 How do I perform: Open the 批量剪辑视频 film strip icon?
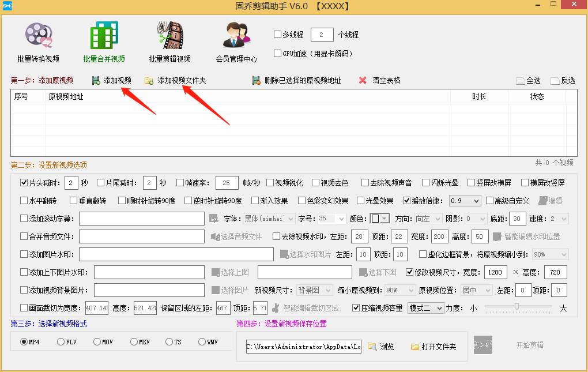coord(170,35)
